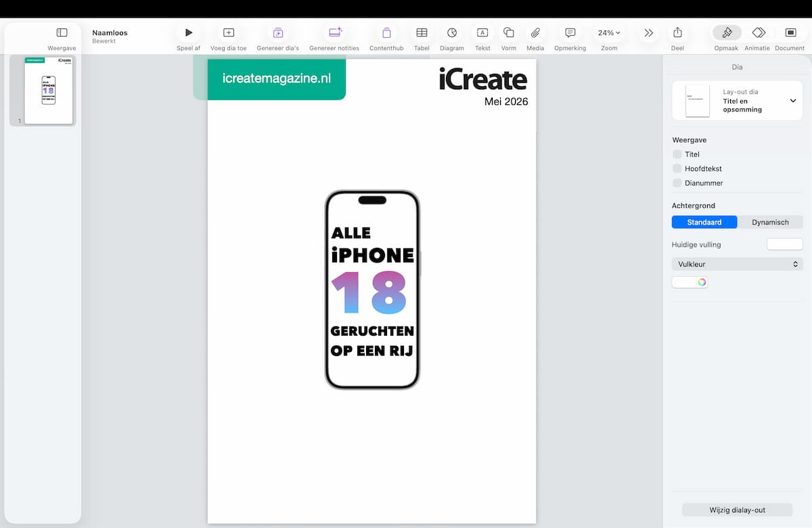Add a Tekst box
Image resolution: width=812 pixels, height=528 pixels.
482,32
